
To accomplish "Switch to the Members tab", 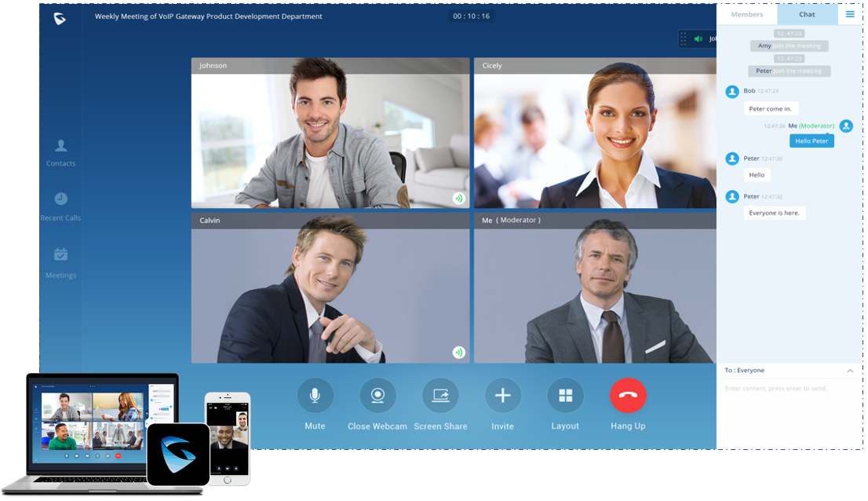I will pyautogui.click(x=746, y=14).
